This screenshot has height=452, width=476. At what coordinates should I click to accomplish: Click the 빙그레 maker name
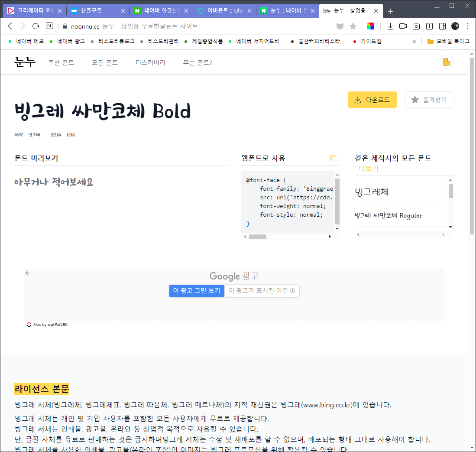(34, 135)
